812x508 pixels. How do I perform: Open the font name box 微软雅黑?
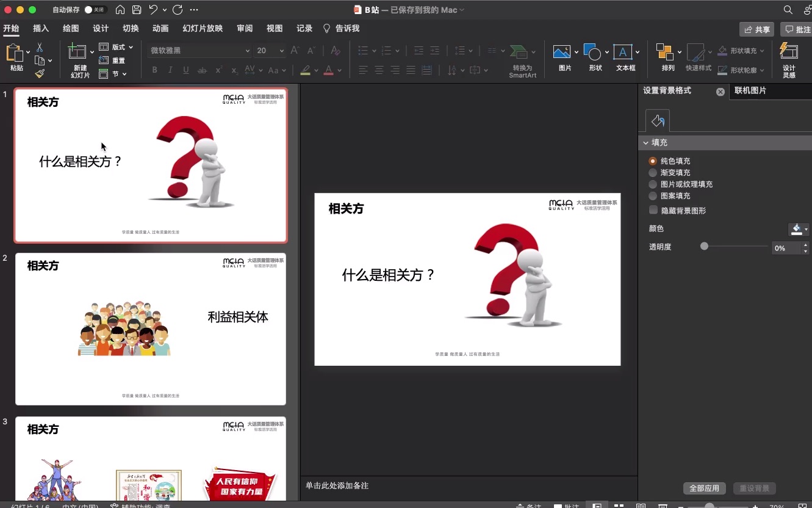pyautogui.click(x=199, y=51)
